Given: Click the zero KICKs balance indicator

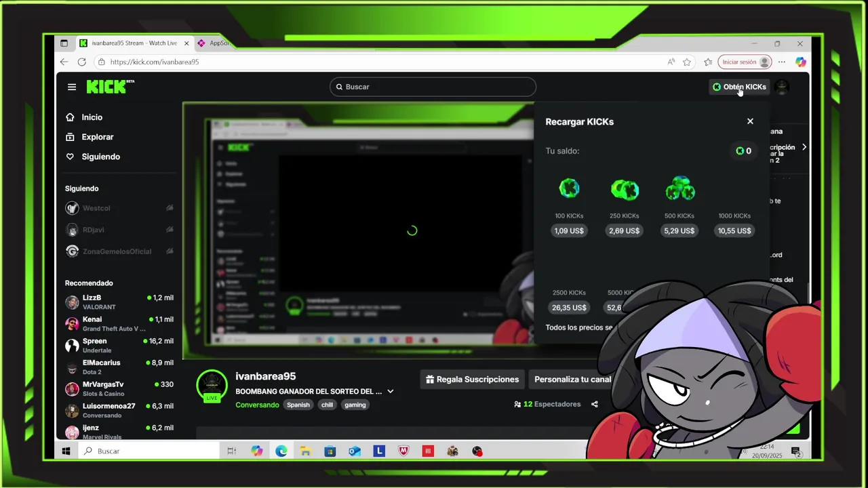Looking at the screenshot, I should (743, 150).
